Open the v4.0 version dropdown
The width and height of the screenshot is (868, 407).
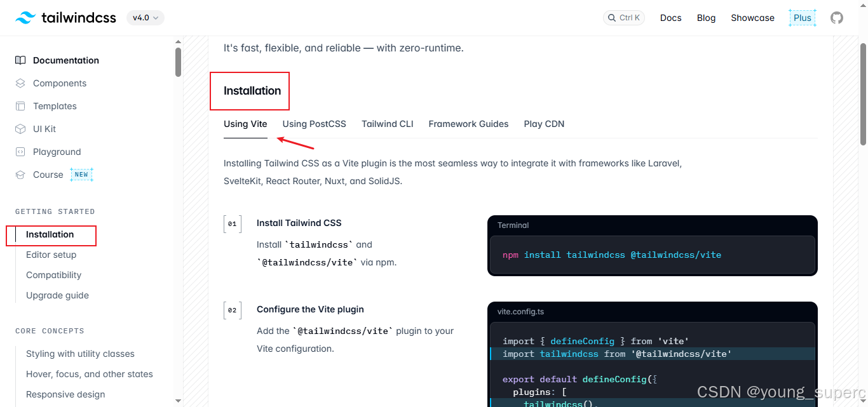pos(146,18)
